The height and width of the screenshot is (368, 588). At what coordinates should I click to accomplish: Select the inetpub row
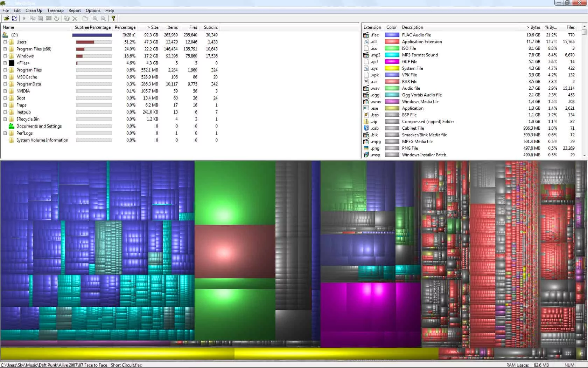[110, 112]
